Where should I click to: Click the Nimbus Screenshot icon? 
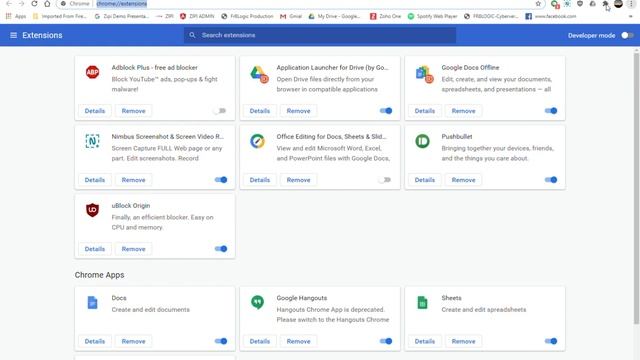[92, 141]
